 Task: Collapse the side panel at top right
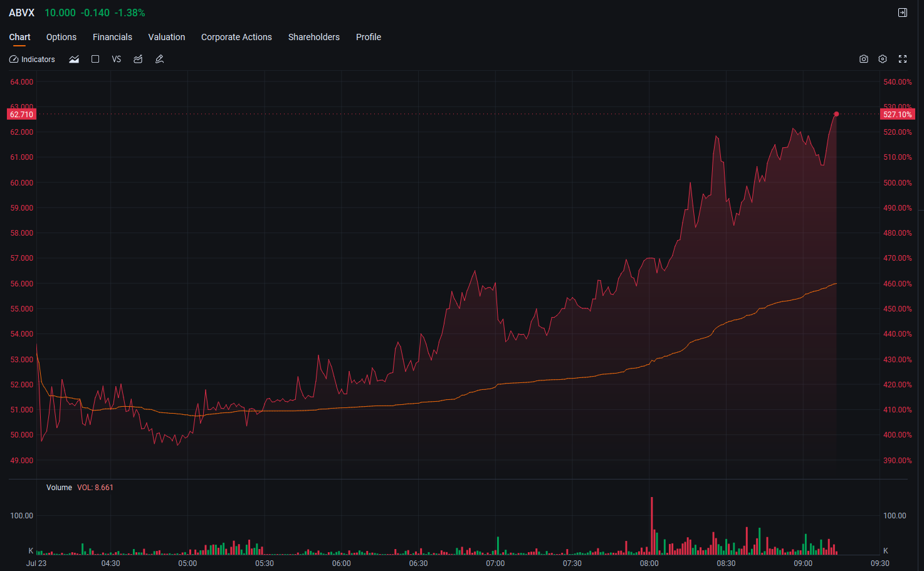click(x=903, y=13)
